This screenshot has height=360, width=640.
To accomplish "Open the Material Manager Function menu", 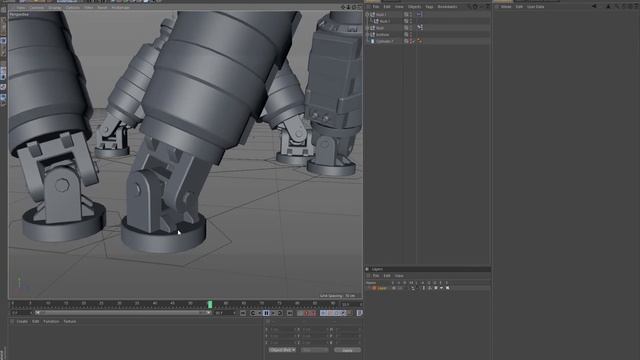I will click(51, 321).
